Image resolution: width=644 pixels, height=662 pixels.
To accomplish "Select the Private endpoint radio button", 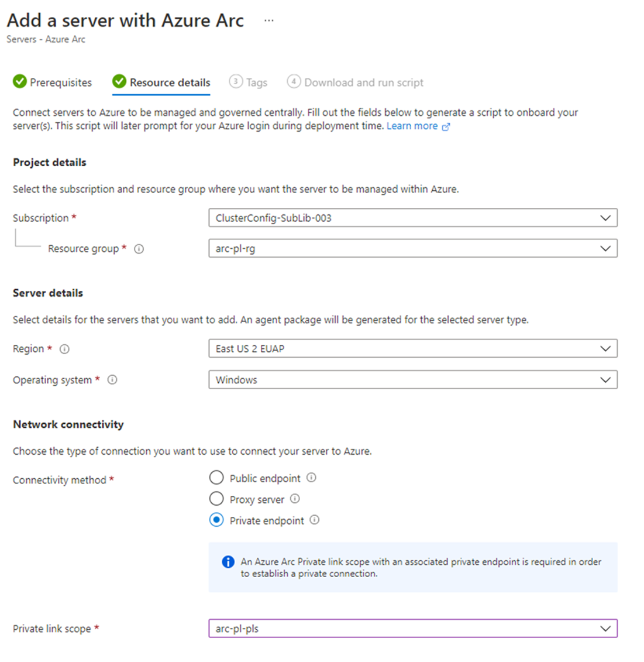I will 216,520.
